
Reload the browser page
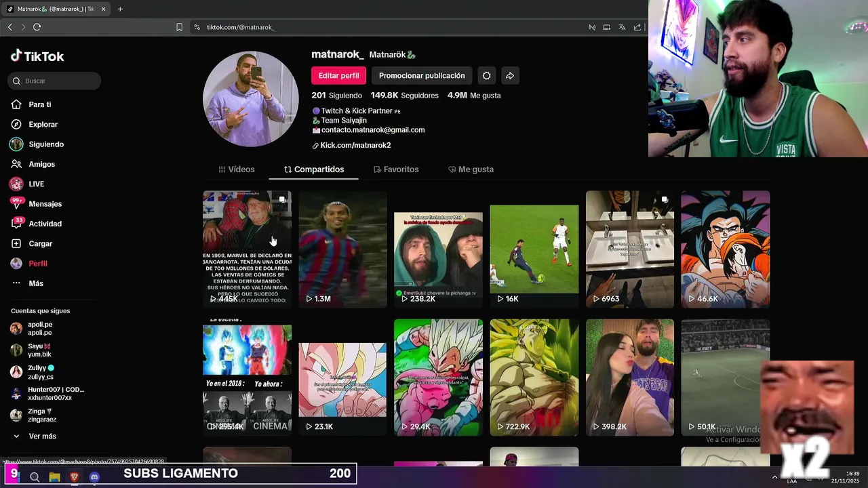[37, 27]
